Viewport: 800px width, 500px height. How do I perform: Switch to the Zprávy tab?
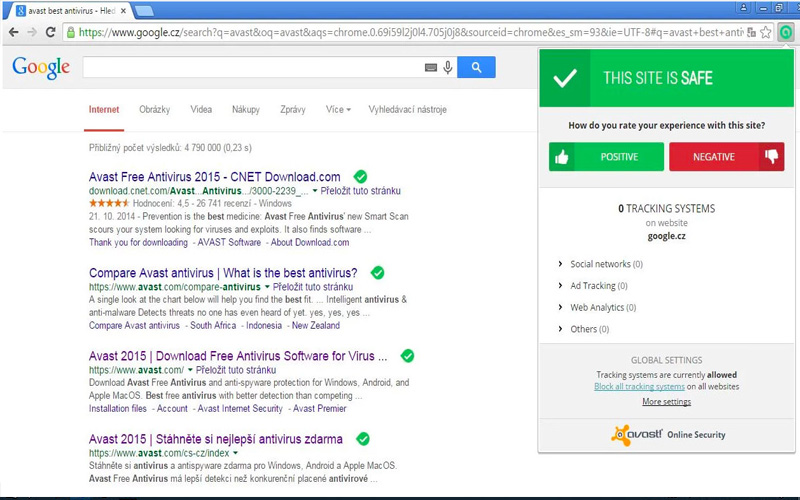pyautogui.click(x=293, y=109)
